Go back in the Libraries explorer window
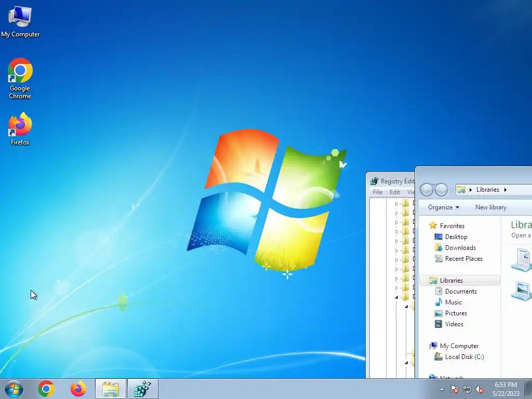This screenshot has width=532, height=399. [427, 190]
